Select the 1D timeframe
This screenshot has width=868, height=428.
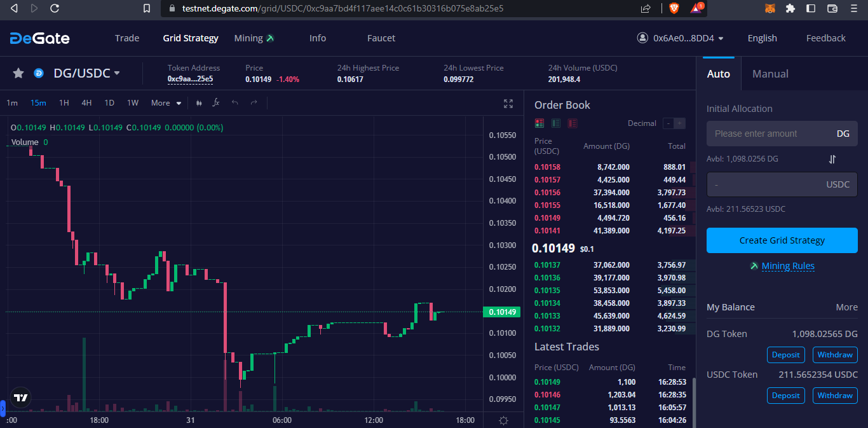pos(109,103)
